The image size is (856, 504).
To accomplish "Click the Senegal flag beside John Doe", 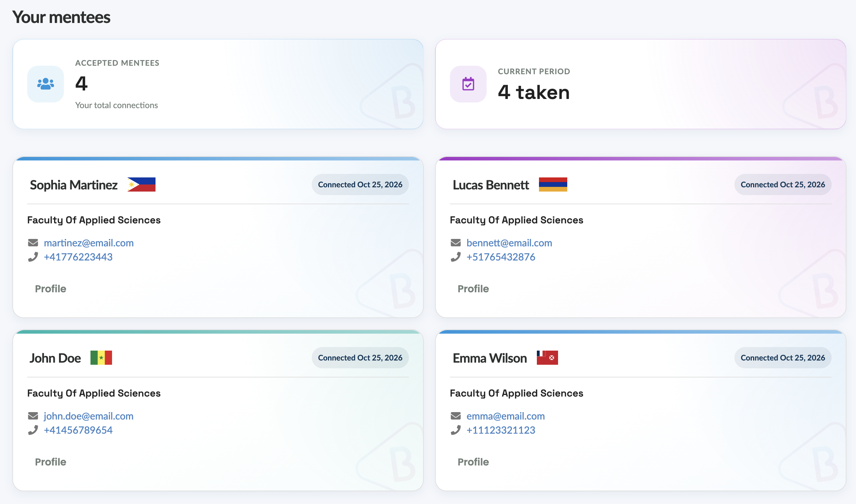I will click(101, 358).
